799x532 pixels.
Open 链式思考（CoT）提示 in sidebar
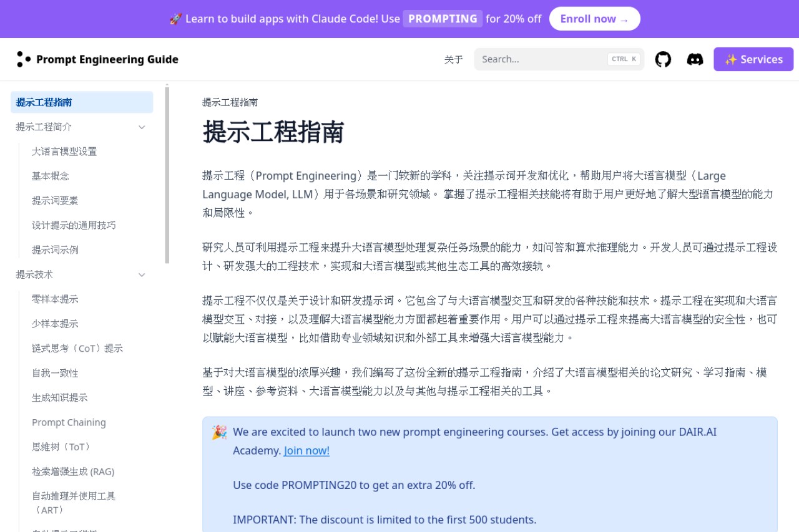tap(89, 349)
